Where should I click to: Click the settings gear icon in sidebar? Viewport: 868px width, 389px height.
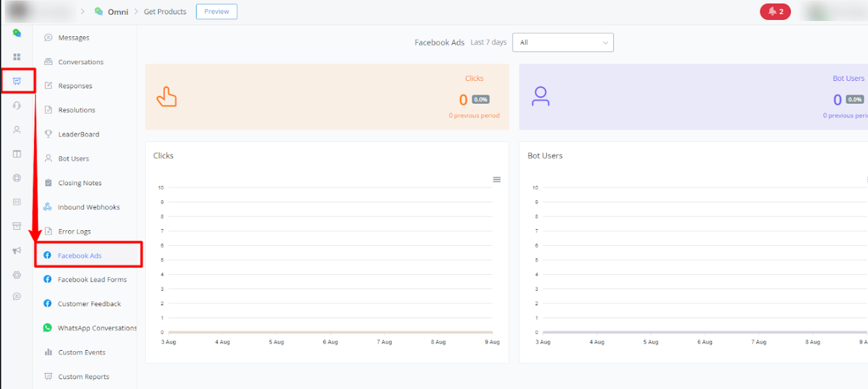pos(17,275)
